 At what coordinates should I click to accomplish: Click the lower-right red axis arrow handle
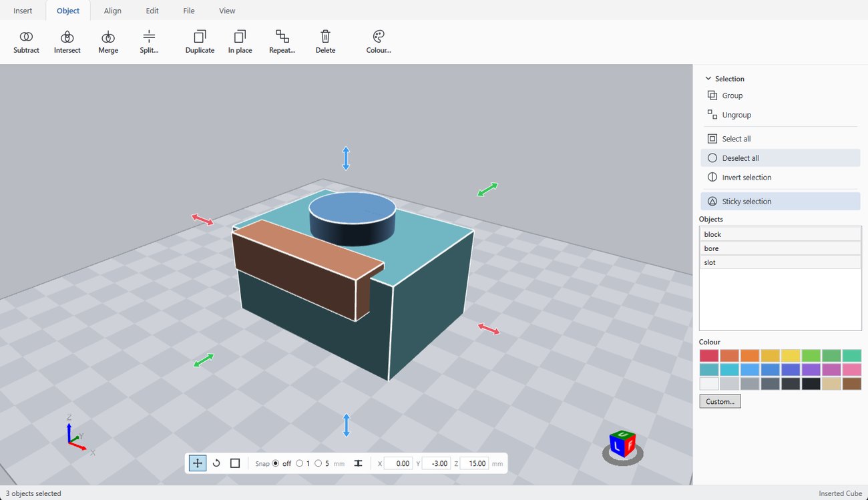[x=489, y=328]
